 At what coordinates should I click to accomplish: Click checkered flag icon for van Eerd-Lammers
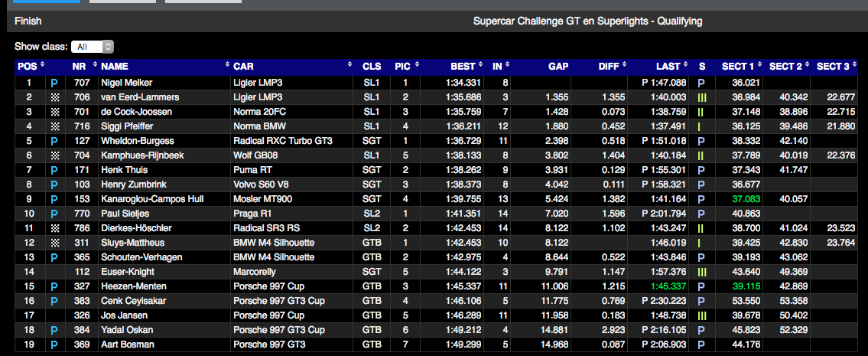54,97
